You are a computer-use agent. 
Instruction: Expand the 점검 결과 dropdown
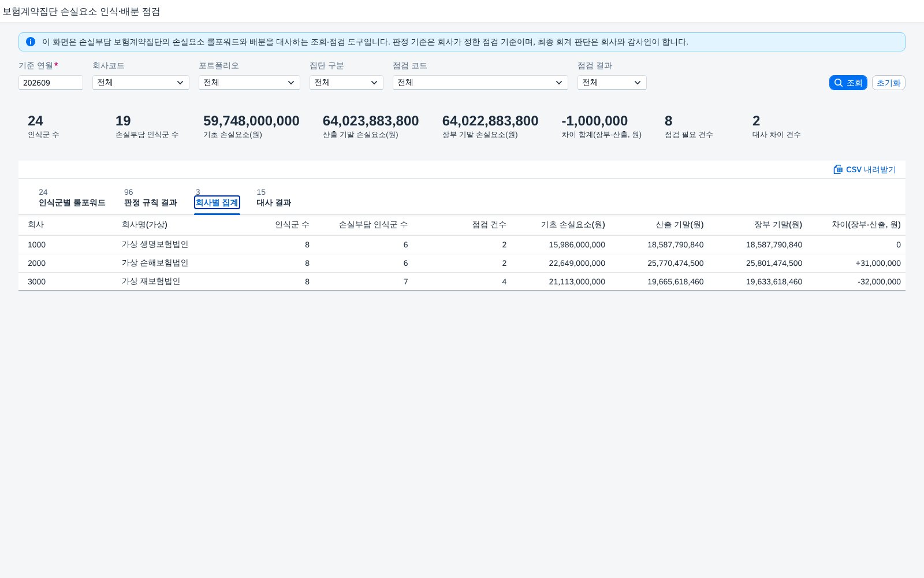[x=612, y=83]
